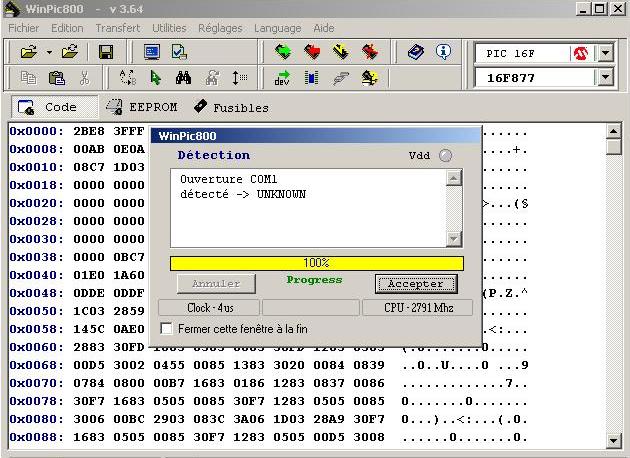Click the 'Clock - 4us' status button

(209, 308)
